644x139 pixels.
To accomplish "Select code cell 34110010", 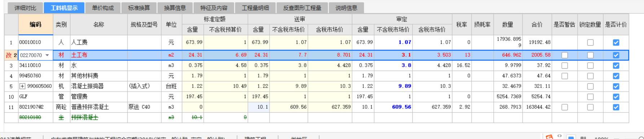I will 35,66.
